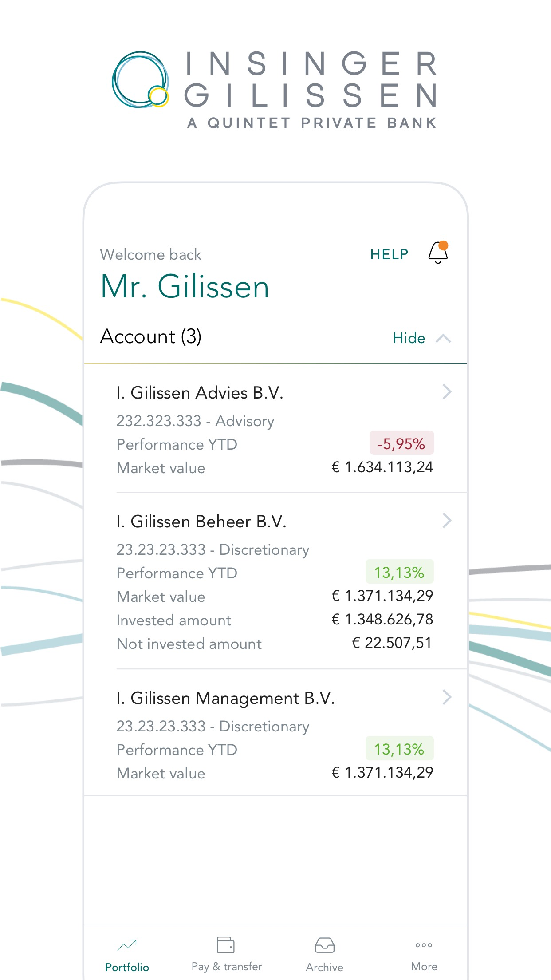
Task: Click the -5,95% performance badge
Action: click(401, 443)
